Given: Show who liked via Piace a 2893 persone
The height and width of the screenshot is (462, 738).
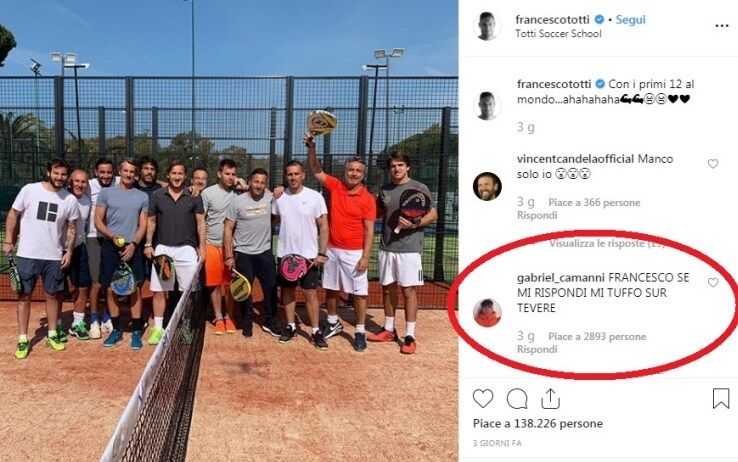Looking at the screenshot, I should tap(597, 337).
